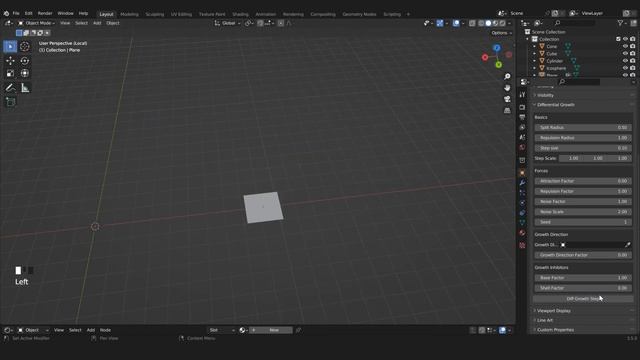Click the Diff Growth Step button
The image size is (640, 360).
[583, 299]
